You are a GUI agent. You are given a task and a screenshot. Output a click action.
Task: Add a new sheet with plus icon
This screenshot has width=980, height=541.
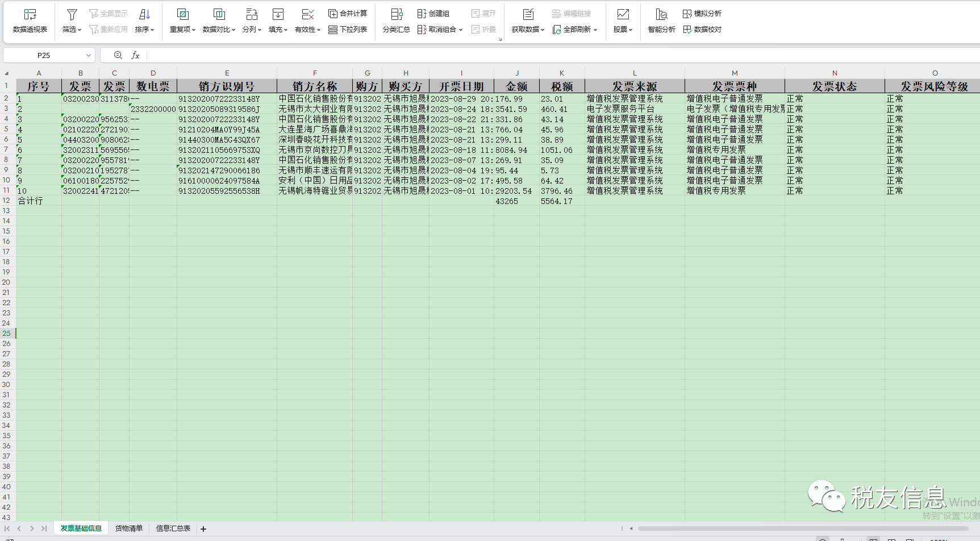pyautogui.click(x=203, y=529)
